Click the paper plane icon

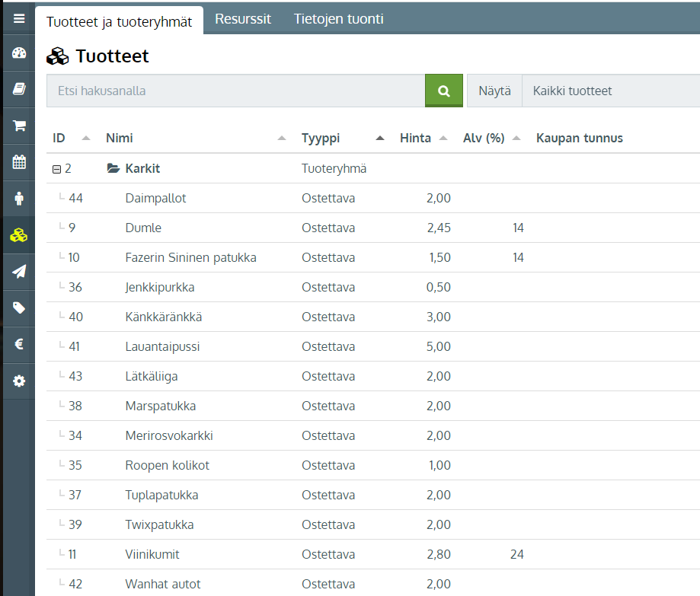tap(19, 271)
